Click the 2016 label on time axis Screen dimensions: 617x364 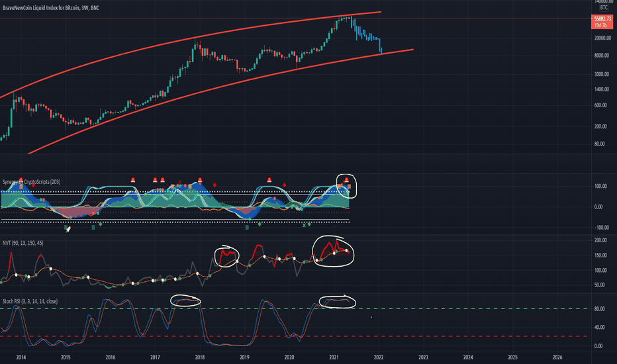[x=110, y=357]
